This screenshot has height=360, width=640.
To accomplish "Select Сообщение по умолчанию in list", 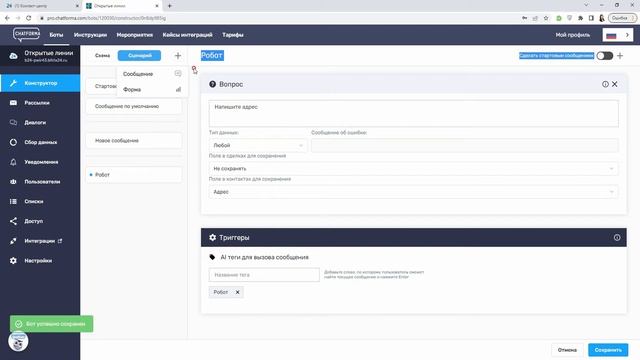I will click(x=134, y=107).
